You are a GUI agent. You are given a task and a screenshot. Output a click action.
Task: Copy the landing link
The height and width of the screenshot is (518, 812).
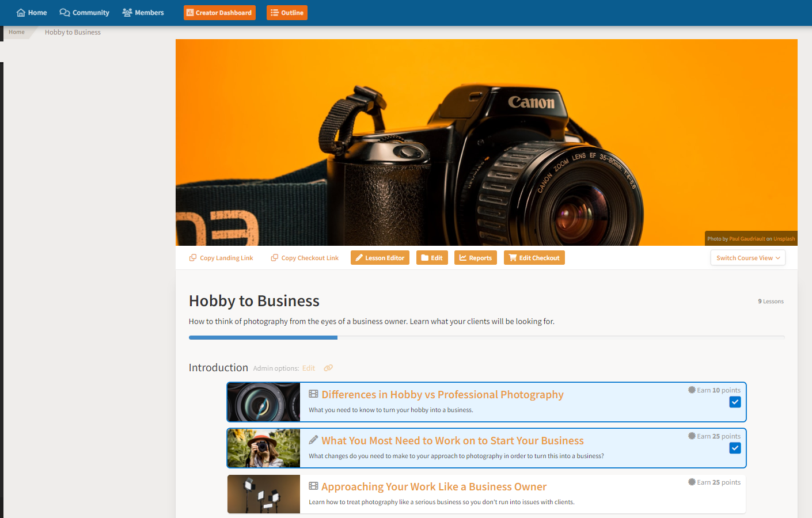(221, 258)
